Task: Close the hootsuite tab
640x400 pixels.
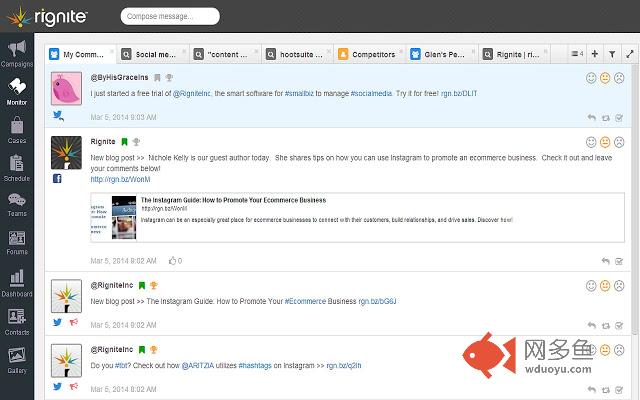Action: 329,51
